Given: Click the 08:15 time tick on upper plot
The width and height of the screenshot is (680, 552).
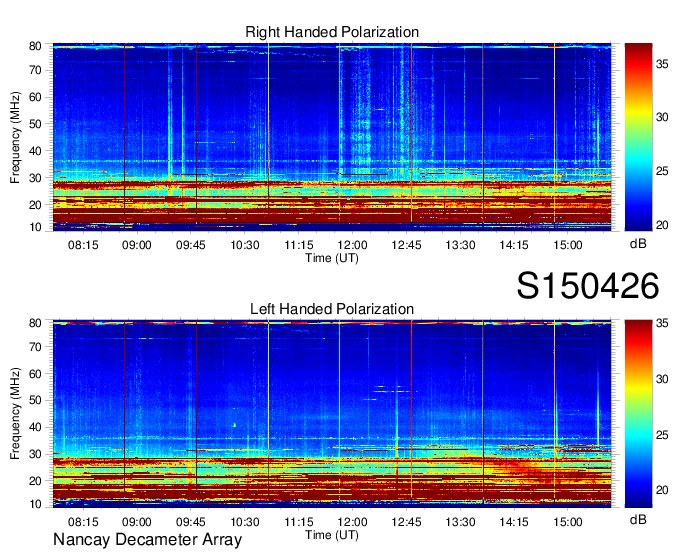Looking at the screenshot, I should tap(83, 245).
